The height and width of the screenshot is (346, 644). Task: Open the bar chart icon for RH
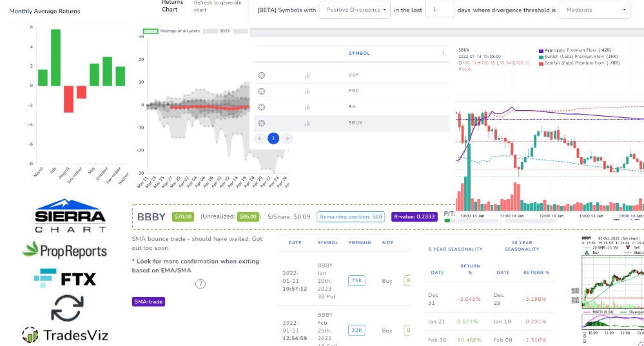pyautogui.click(x=307, y=107)
